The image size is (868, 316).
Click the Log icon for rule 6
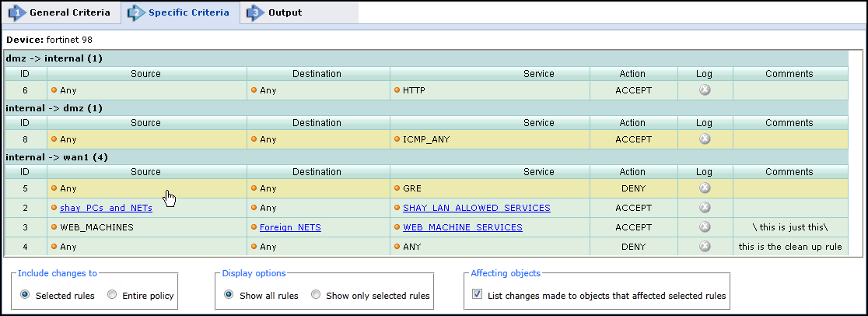704,90
